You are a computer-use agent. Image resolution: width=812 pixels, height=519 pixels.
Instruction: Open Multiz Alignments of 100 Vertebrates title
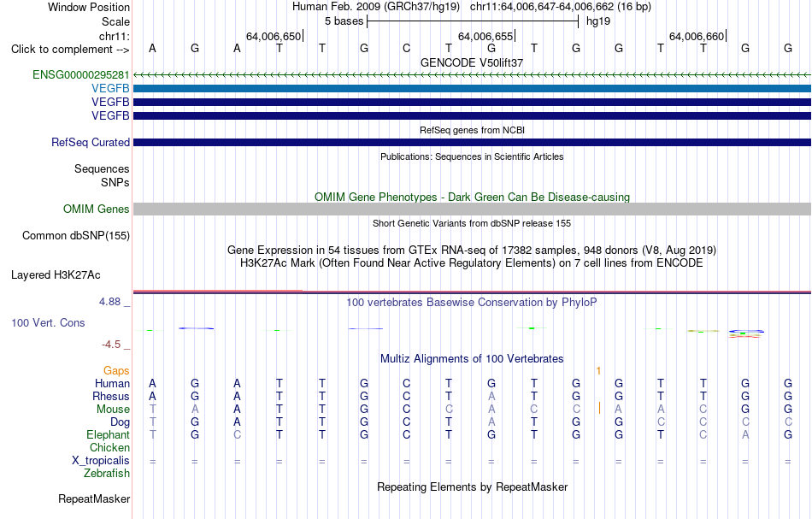point(472,358)
